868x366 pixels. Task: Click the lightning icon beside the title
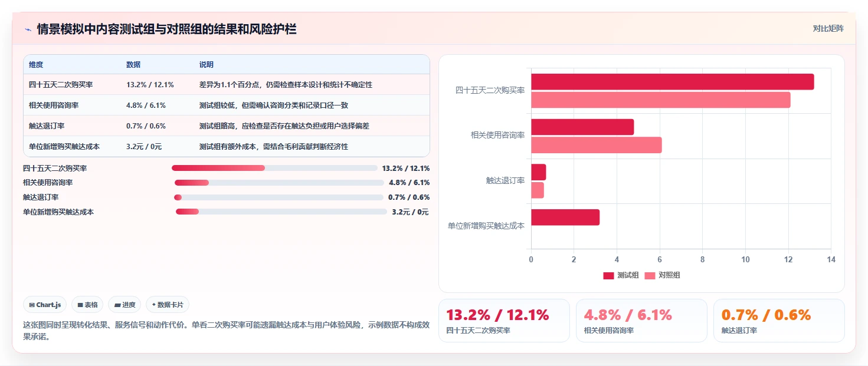point(28,29)
